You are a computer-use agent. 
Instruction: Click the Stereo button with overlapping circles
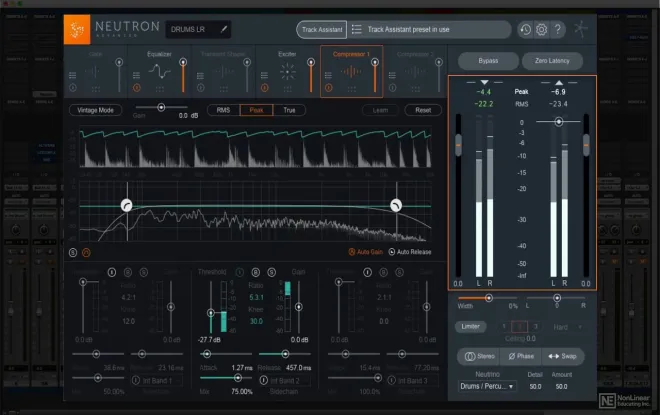pos(479,356)
